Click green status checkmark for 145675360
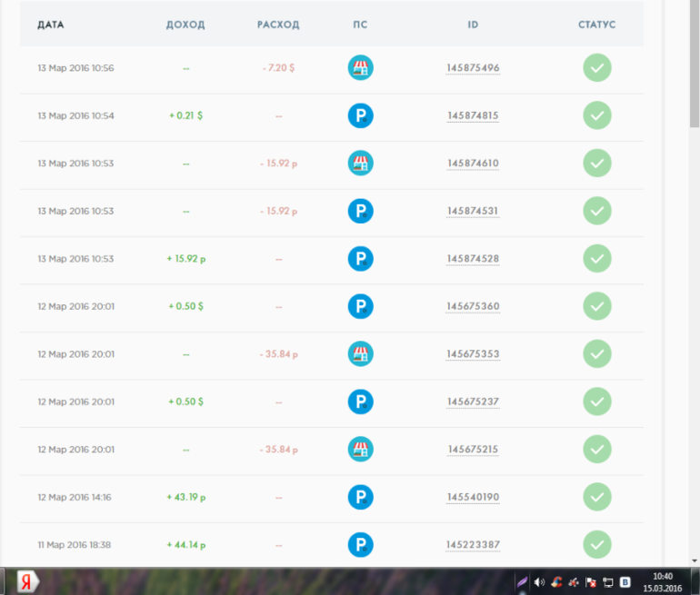700x595 pixels. pyautogui.click(x=597, y=306)
